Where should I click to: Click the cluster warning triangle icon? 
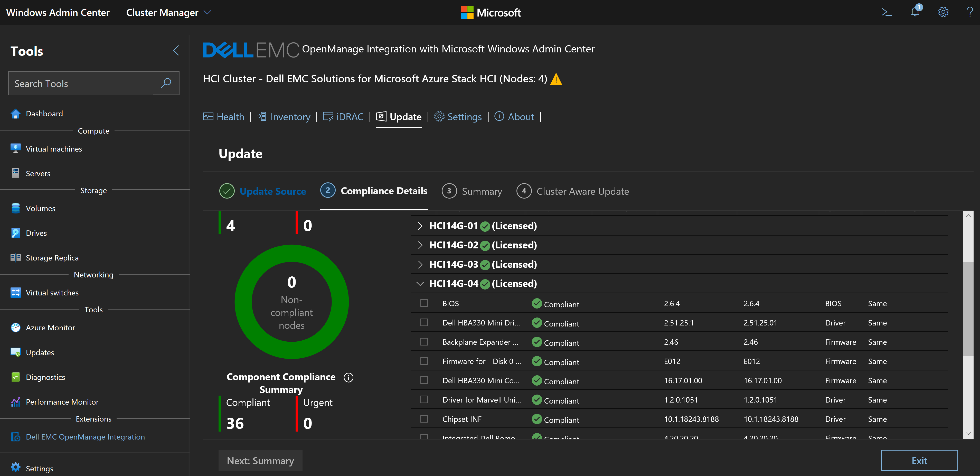coord(556,79)
